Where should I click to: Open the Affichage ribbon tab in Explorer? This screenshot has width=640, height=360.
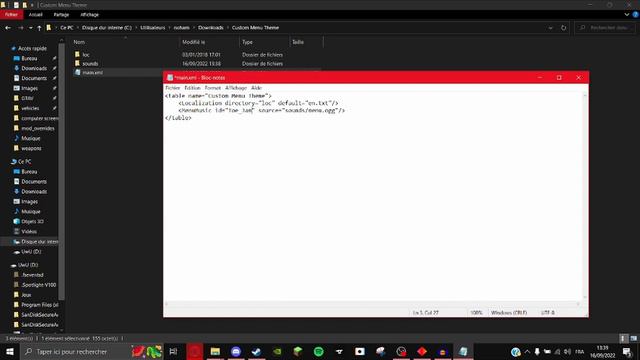tap(89, 14)
